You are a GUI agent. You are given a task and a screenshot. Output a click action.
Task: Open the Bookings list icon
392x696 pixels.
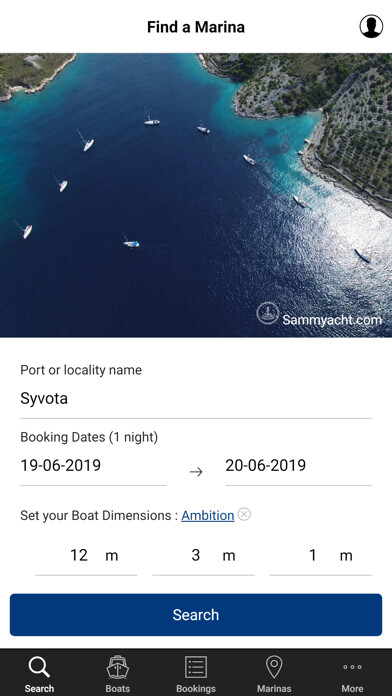tap(196, 667)
